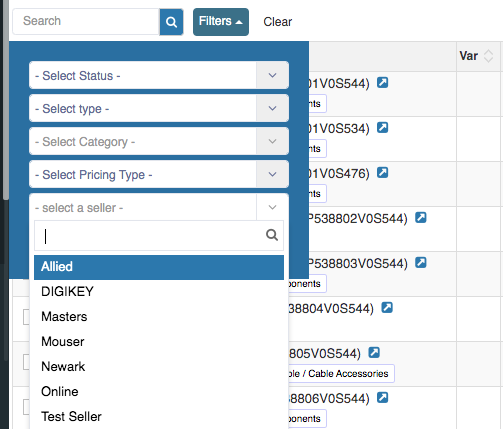Open external link icon beside P538802V0S544

421,217
